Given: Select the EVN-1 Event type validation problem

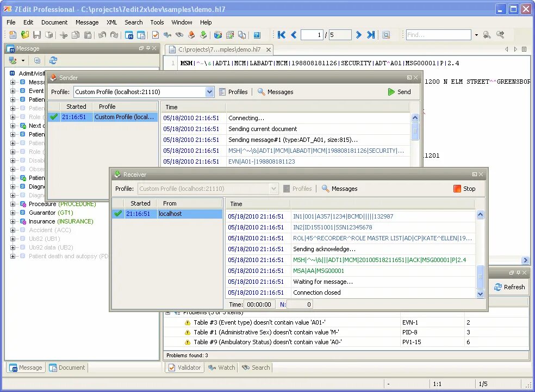Looking at the screenshot, I should click(346, 322).
